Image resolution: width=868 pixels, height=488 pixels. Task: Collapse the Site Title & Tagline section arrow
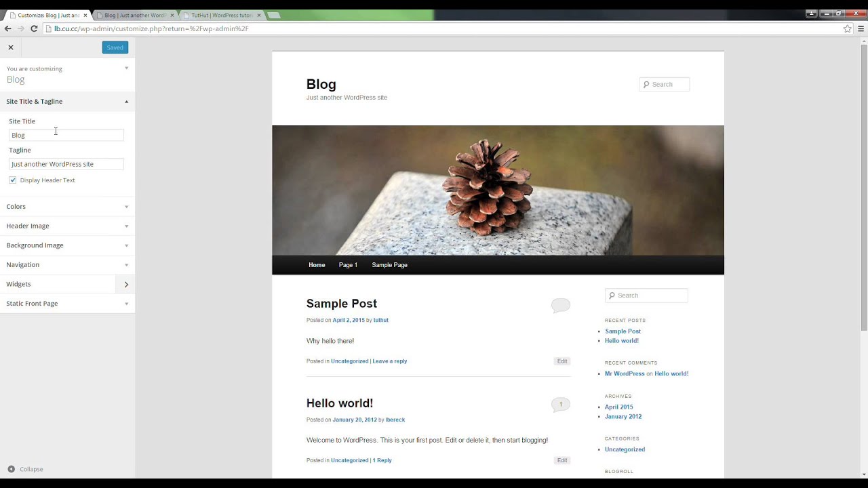coord(126,102)
